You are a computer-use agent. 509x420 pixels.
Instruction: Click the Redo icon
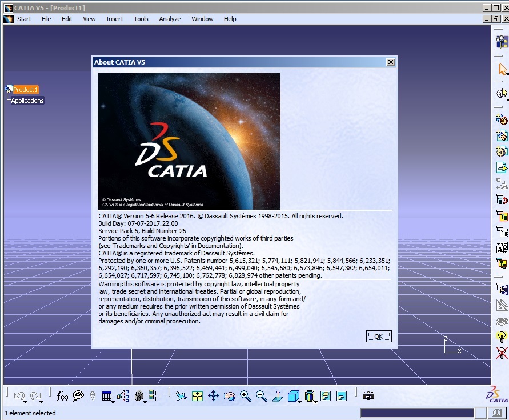click(x=35, y=395)
